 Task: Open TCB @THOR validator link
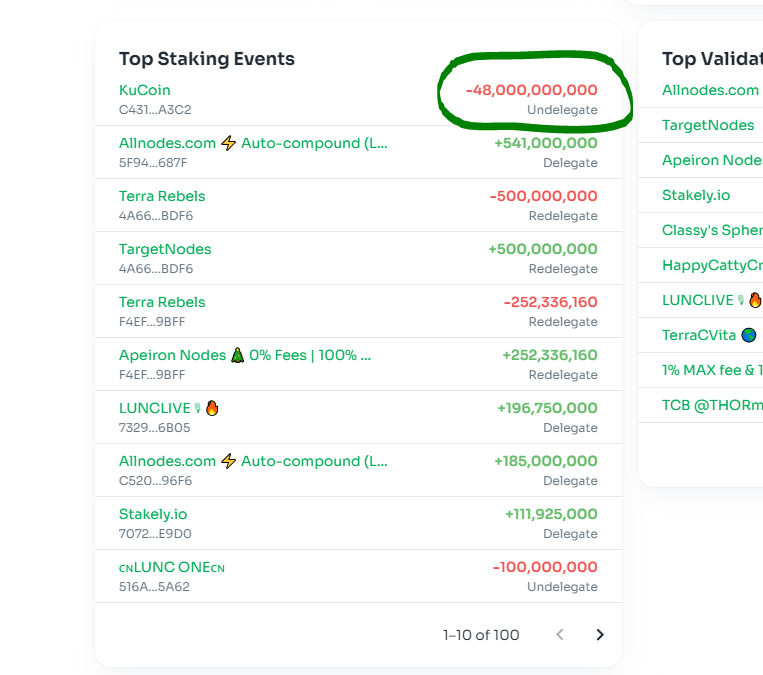[712, 405]
